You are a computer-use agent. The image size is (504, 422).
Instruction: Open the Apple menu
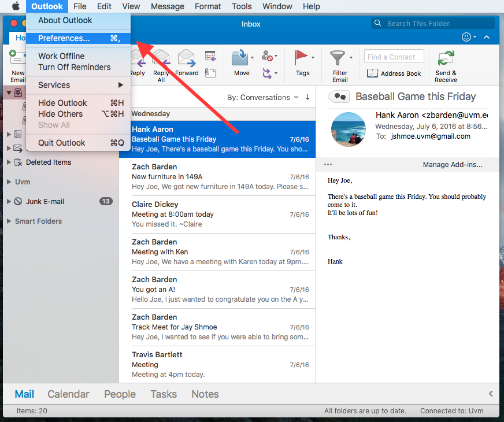[x=16, y=6]
